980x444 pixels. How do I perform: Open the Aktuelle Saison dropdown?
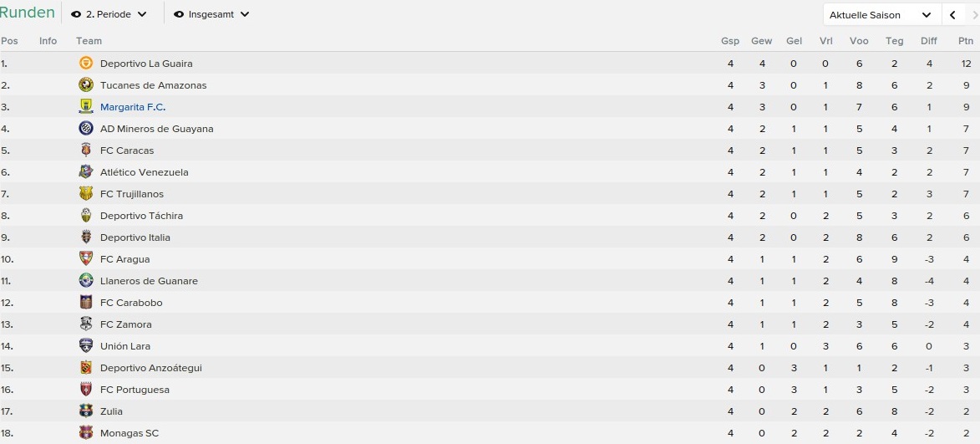(882, 15)
